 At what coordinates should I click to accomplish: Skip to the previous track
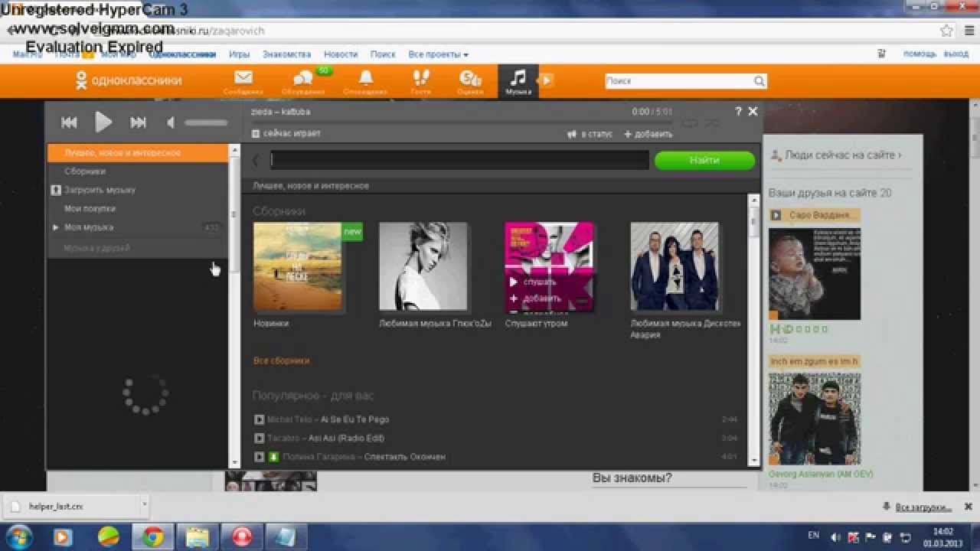point(69,122)
